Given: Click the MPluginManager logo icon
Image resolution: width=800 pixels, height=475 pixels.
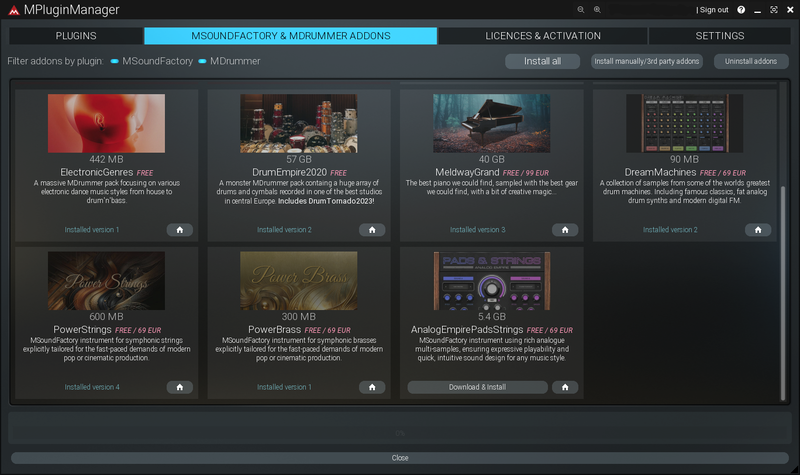Looking at the screenshot, I should coord(14,10).
